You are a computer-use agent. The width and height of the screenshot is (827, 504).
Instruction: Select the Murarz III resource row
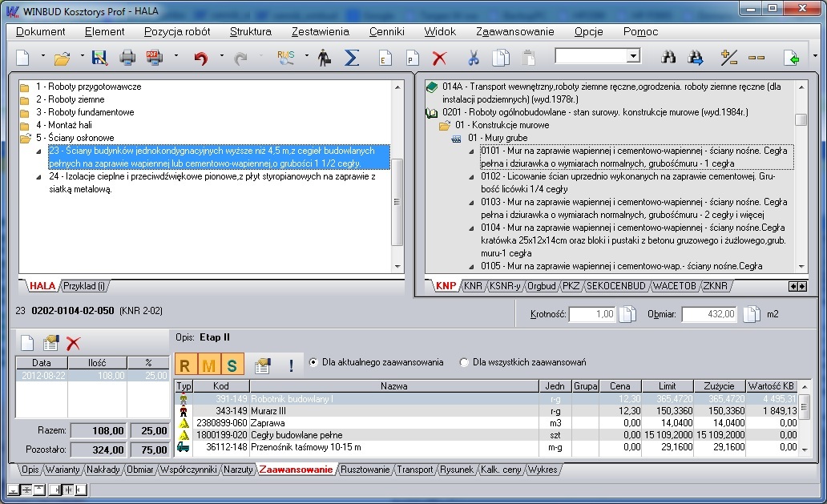click(x=486, y=411)
